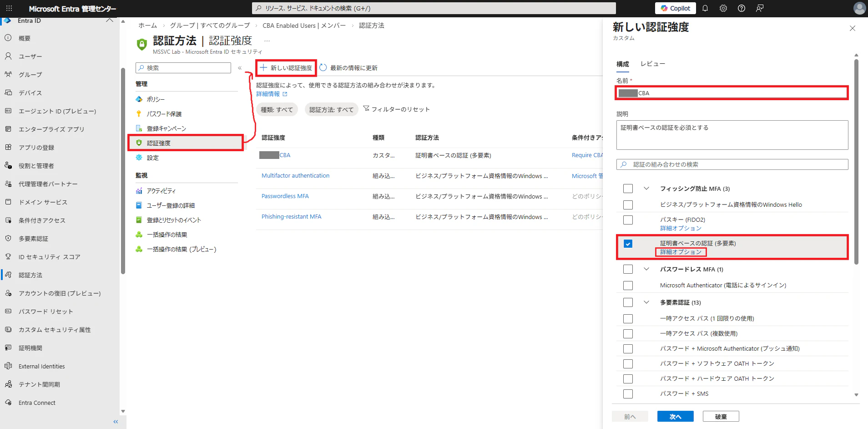Open notifications bell icon
Screen dimensions: 868x429
(705, 8)
